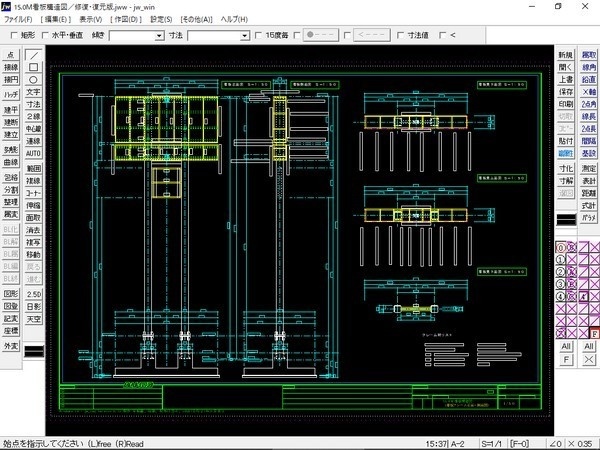Click the 上書 overwrite save button

coord(566,80)
